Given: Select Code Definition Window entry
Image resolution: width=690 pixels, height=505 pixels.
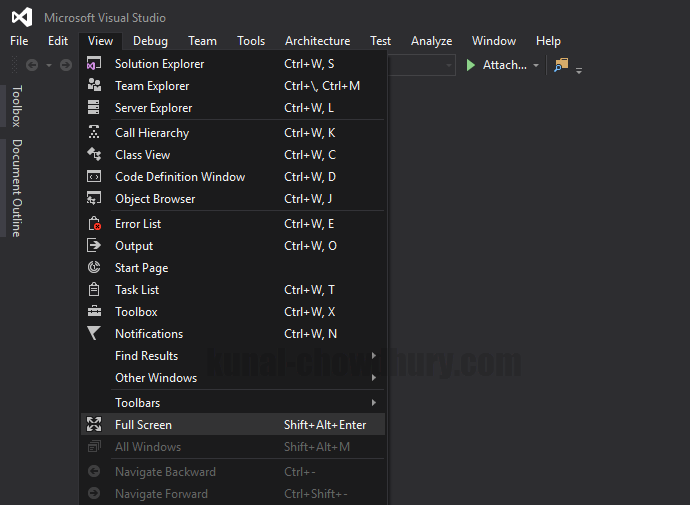Looking at the screenshot, I should (x=233, y=176).
